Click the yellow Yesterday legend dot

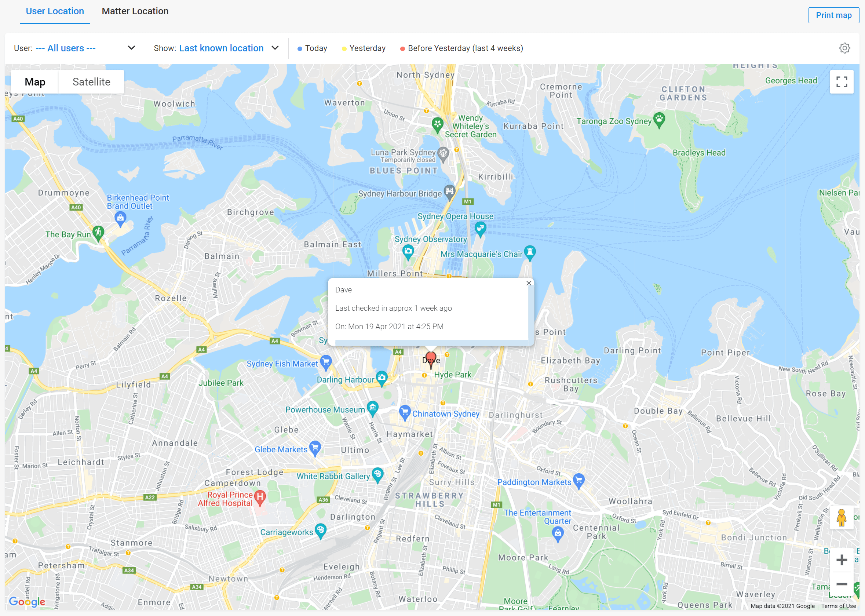344,48
